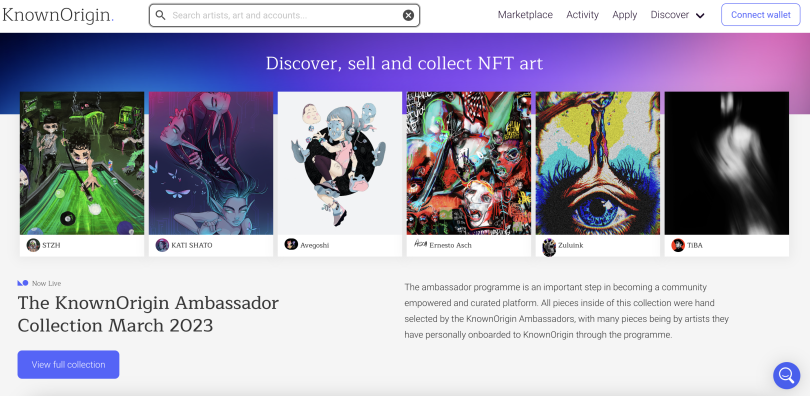Open the TiBA black and white artwork
Image resolution: width=810 pixels, height=396 pixels.
[x=727, y=163]
